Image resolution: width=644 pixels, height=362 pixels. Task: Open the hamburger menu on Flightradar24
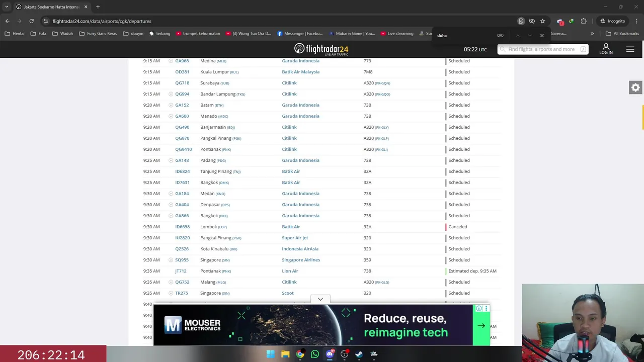click(x=630, y=49)
